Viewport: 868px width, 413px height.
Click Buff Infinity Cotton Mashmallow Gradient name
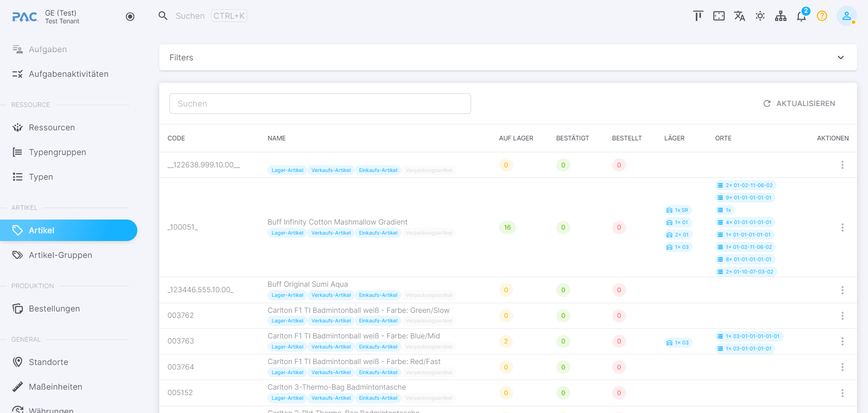[337, 222]
